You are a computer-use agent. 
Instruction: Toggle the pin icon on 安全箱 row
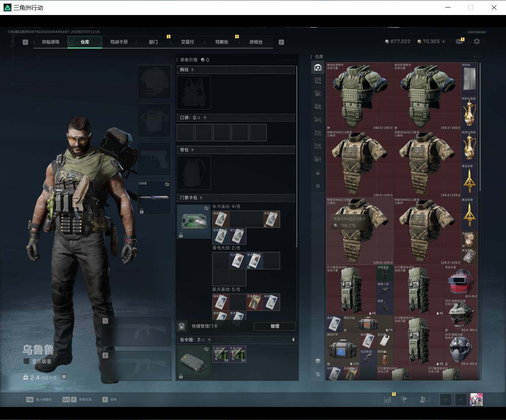(293, 340)
